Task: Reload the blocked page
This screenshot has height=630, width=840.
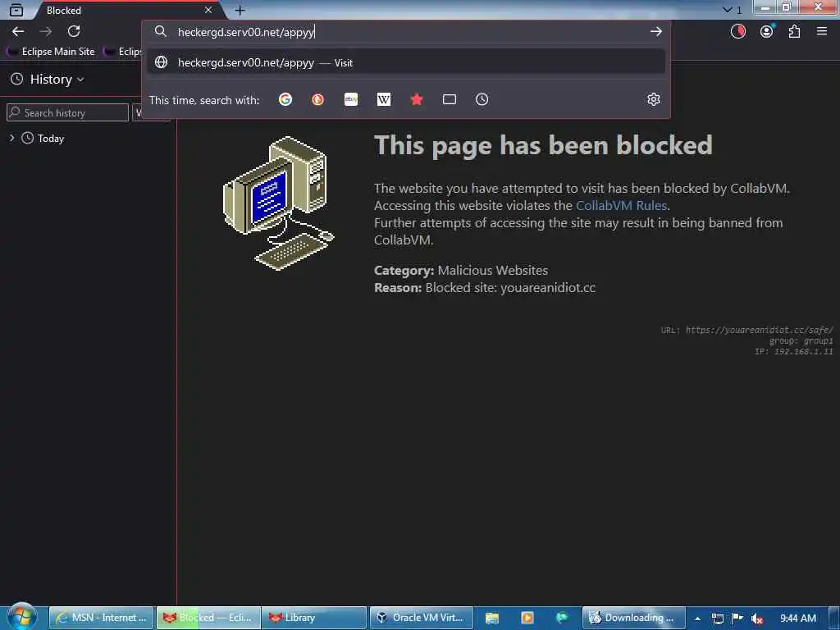Action: tap(74, 32)
